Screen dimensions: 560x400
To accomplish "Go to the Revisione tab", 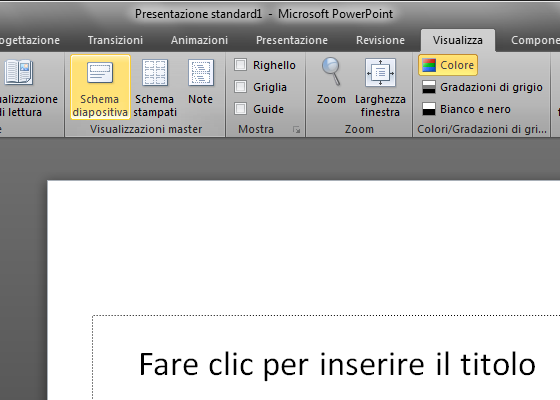I will point(380,40).
